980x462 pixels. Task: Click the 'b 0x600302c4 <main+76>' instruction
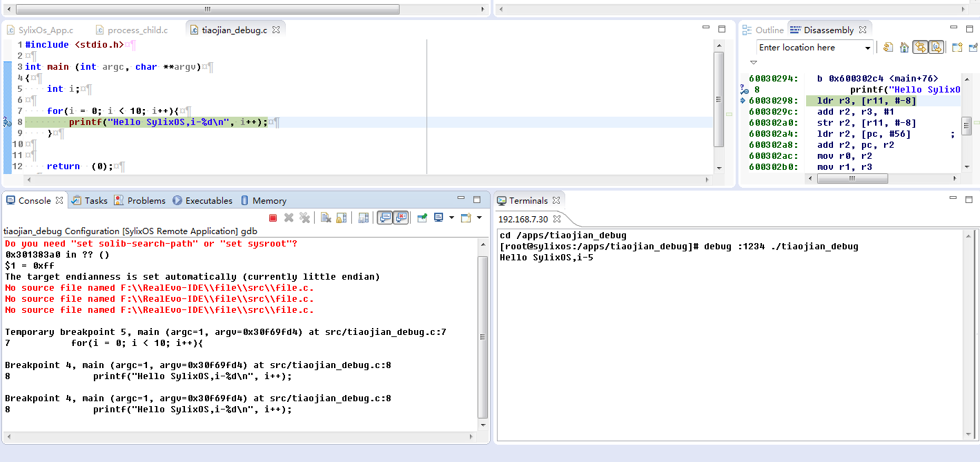(878, 79)
